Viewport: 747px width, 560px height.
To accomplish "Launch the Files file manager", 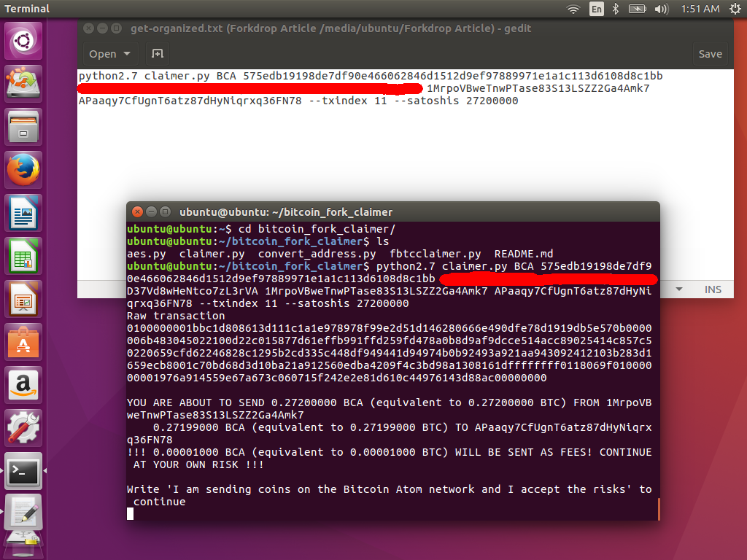I will 24,126.
